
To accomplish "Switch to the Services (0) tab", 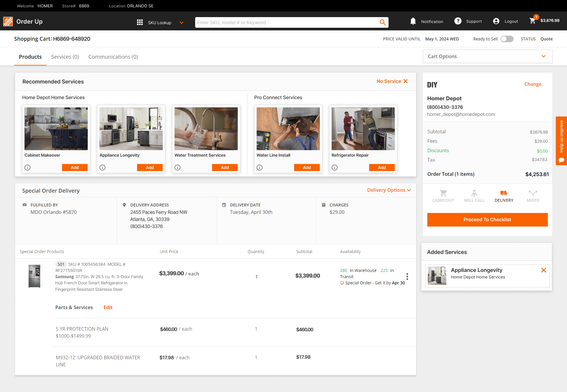I will [x=65, y=57].
